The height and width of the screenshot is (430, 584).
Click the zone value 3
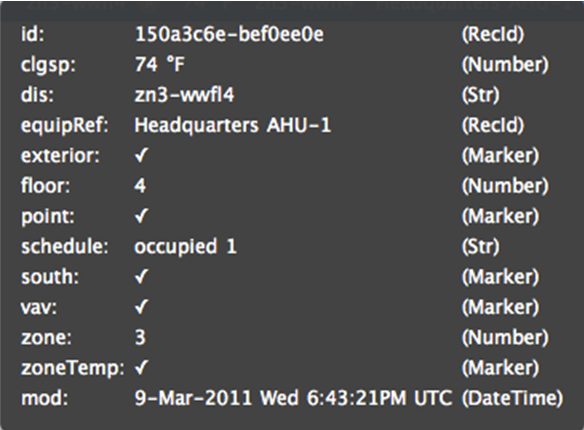(140, 338)
